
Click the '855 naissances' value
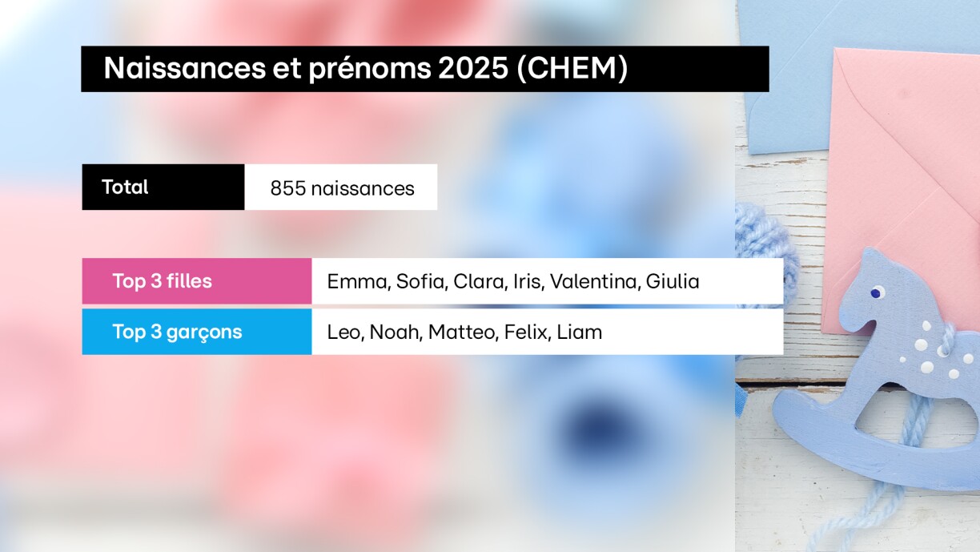pyautogui.click(x=342, y=188)
